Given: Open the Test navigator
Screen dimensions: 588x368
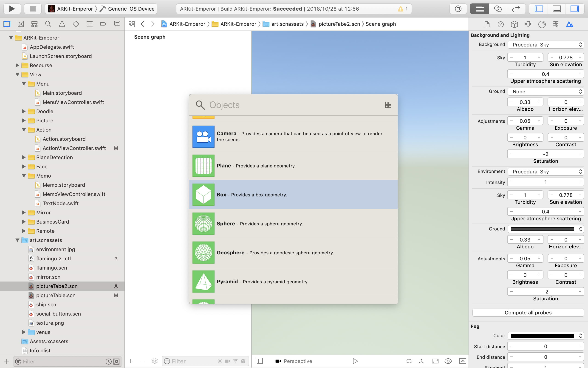Looking at the screenshot, I should coord(76,24).
